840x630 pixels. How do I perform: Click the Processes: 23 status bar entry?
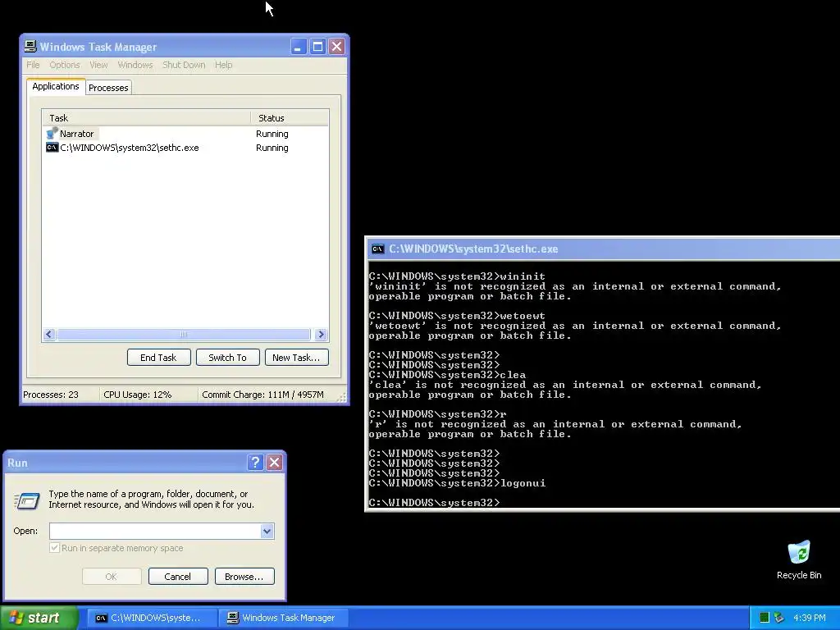point(51,395)
